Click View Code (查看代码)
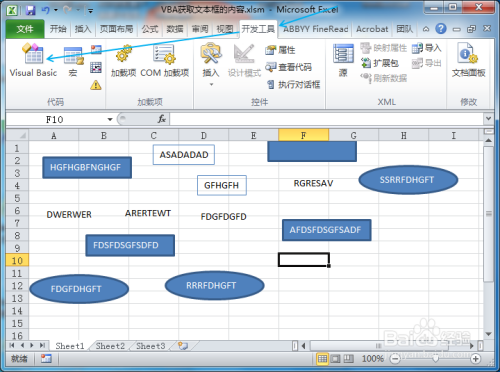Screen dimensions: 500x372 [x=289, y=67]
